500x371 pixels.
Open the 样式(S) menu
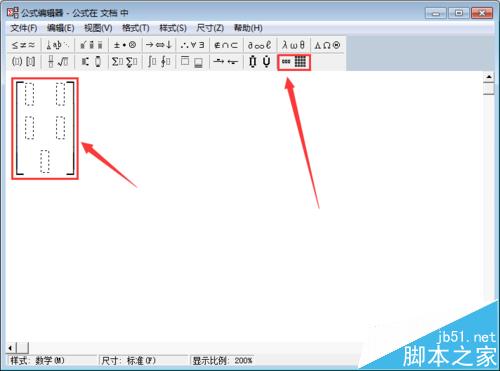(173, 28)
